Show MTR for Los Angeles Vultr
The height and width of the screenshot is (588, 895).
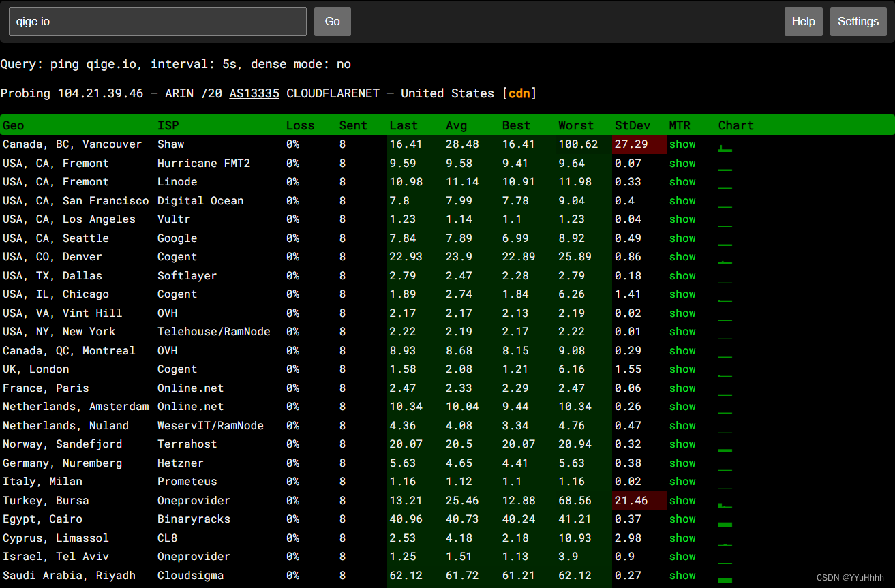(x=682, y=219)
